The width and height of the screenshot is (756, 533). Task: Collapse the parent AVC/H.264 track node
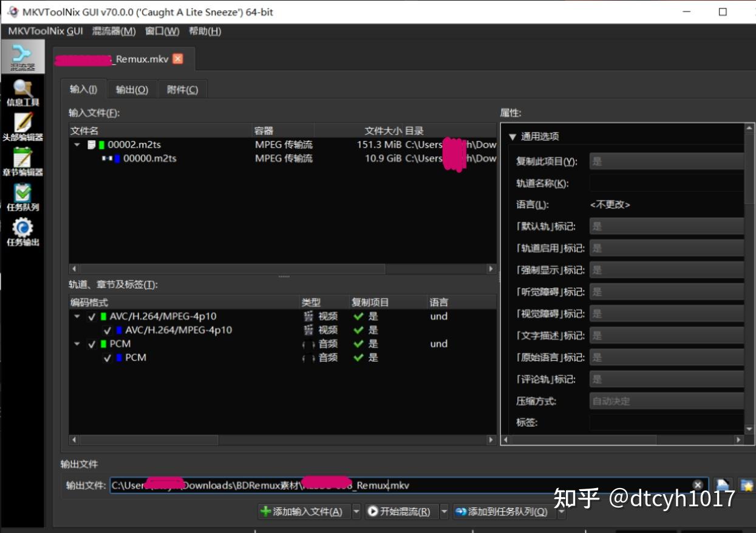click(77, 317)
